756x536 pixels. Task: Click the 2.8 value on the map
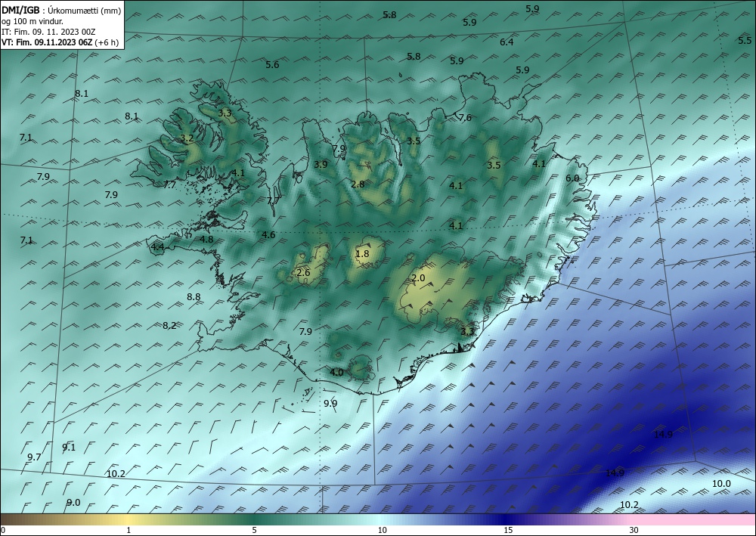tap(358, 184)
